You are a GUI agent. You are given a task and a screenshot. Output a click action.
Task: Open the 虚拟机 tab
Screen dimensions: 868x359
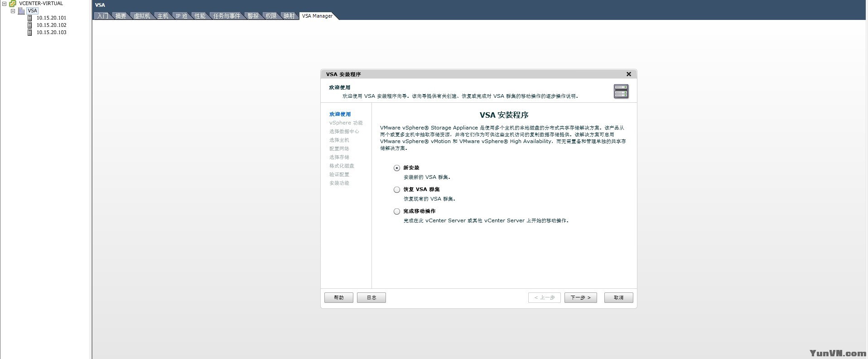(x=142, y=16)
